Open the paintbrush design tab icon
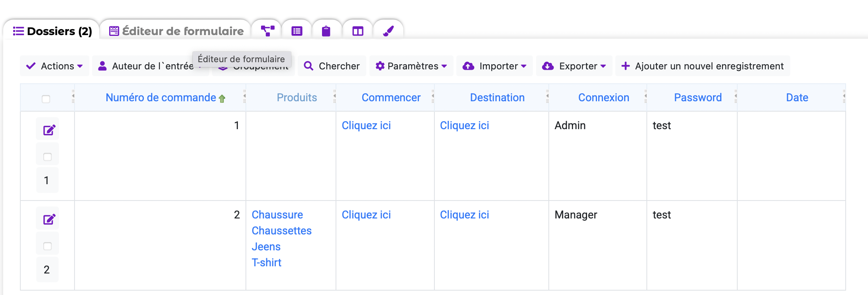The width and height of the screenshot is (868, 295). [x=389, y=31]
